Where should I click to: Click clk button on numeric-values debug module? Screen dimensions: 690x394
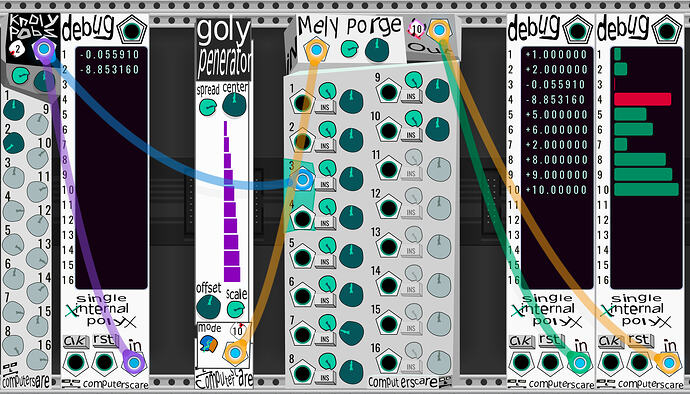pyautogui.click(x=521, y=341)
